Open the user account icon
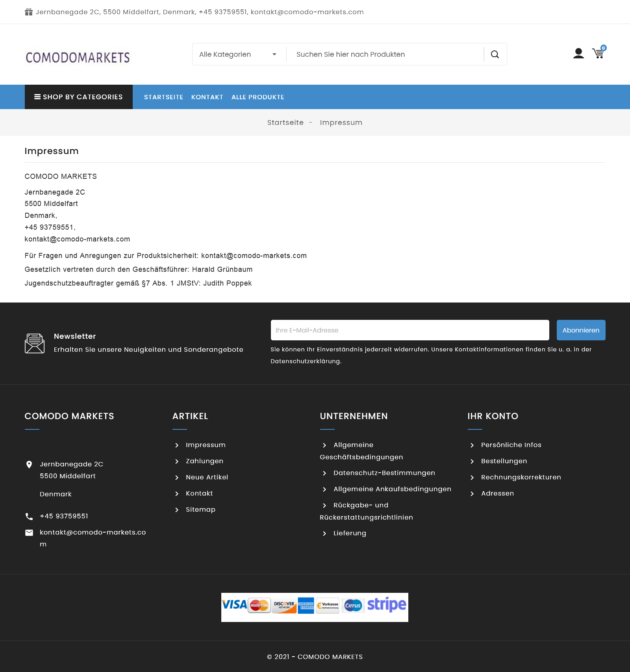 578,54
